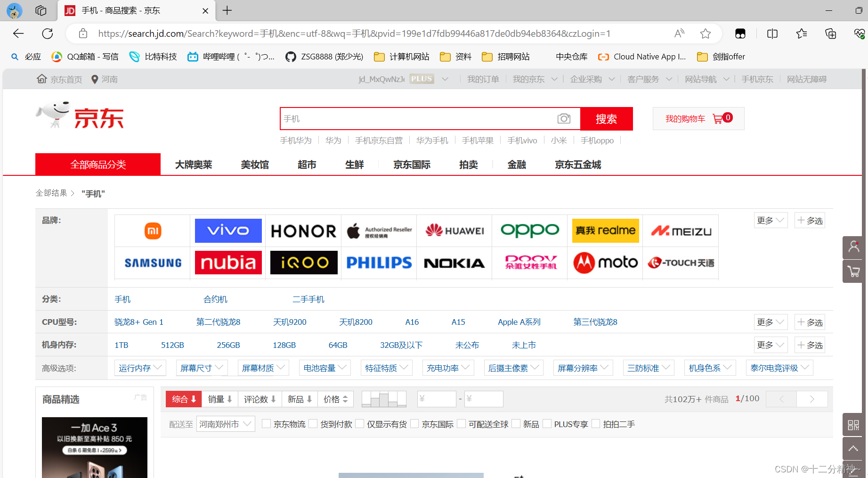Enable 仅显示有货 checkbox
Screen dimensions: 868x478
(359, 424)
